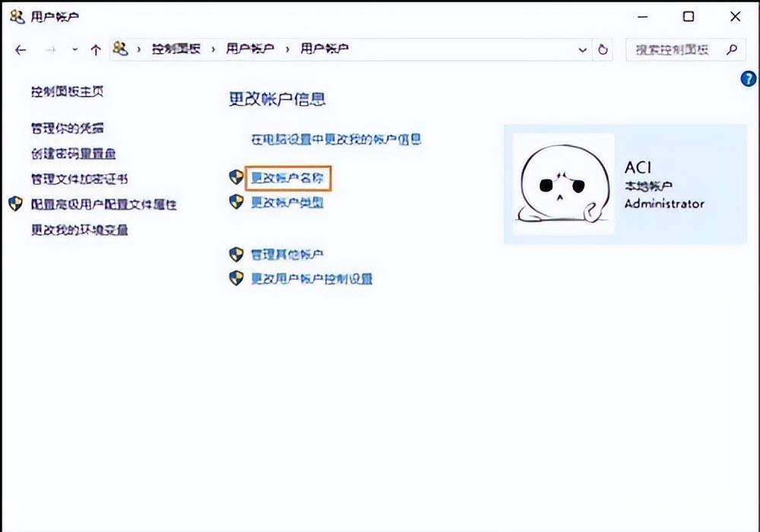760x532 pixels.
Task: Click the highlighted 更改帐户名称 link
Action: (288, 178)
